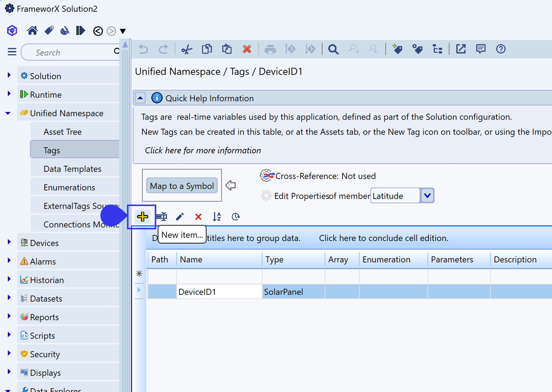Open the tag icon in top bar
The image size is (552, 392).
tap(49, 31)
